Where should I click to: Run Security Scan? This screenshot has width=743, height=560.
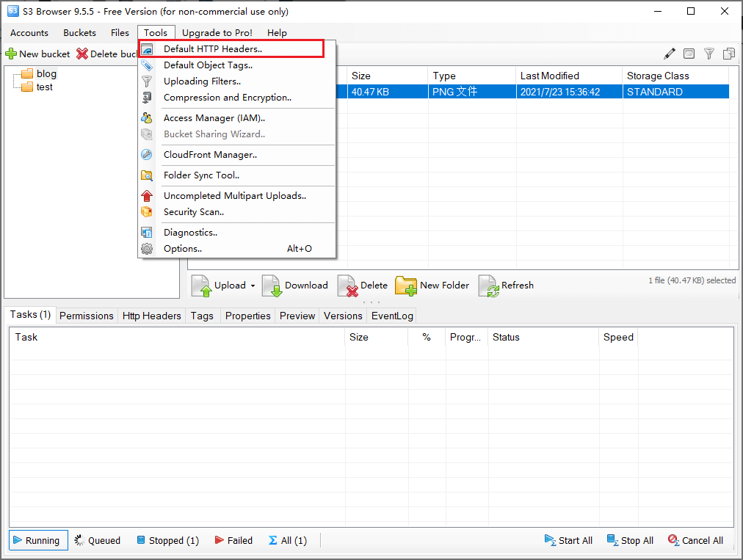click(237, 212)
